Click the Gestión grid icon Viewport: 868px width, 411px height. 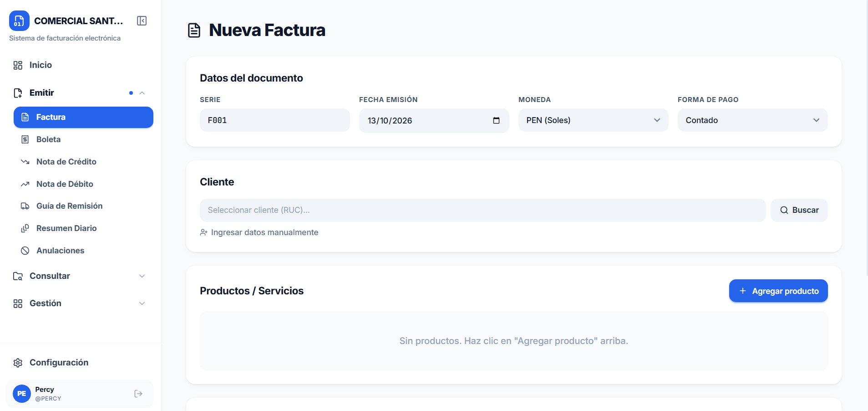pos(18,303)
